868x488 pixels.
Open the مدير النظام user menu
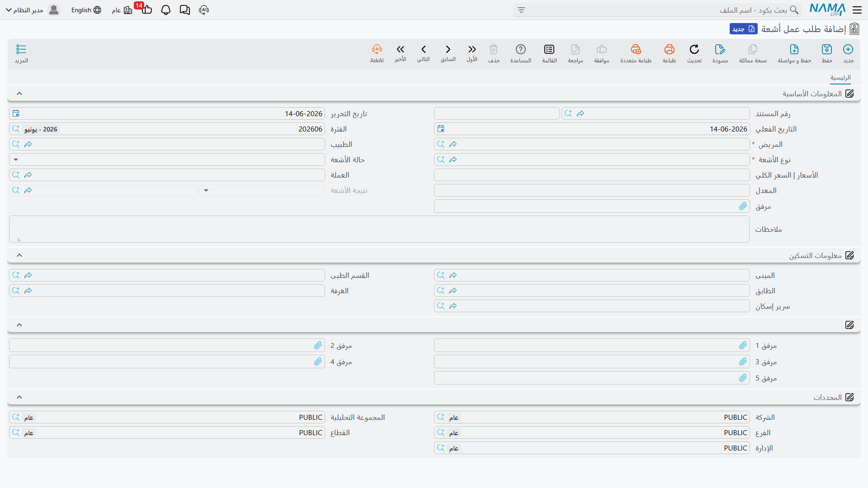pos(33,10)
